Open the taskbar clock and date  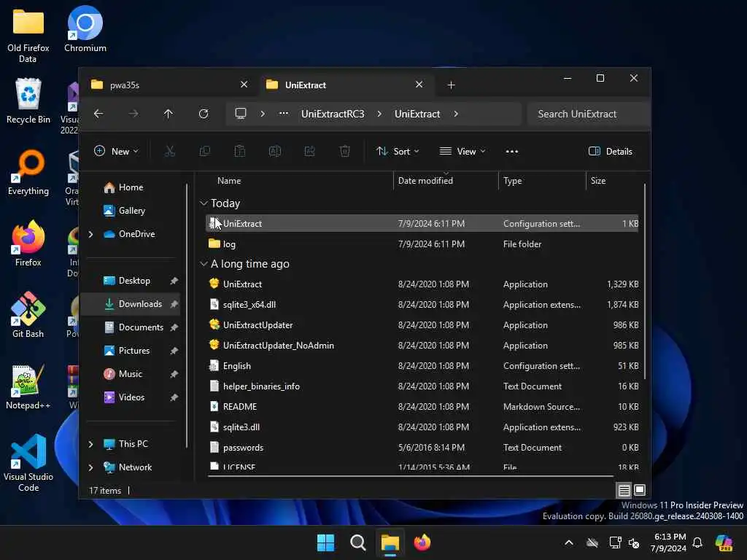click(670, 542)
